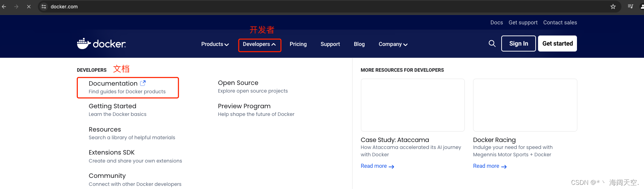Open Preview Program menu entry
This screenshot has width=644, height=189.
(256, 110)
